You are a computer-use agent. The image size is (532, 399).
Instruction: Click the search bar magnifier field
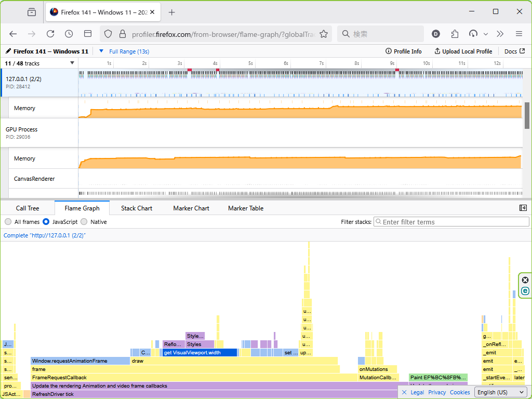[x=381, y=34]
